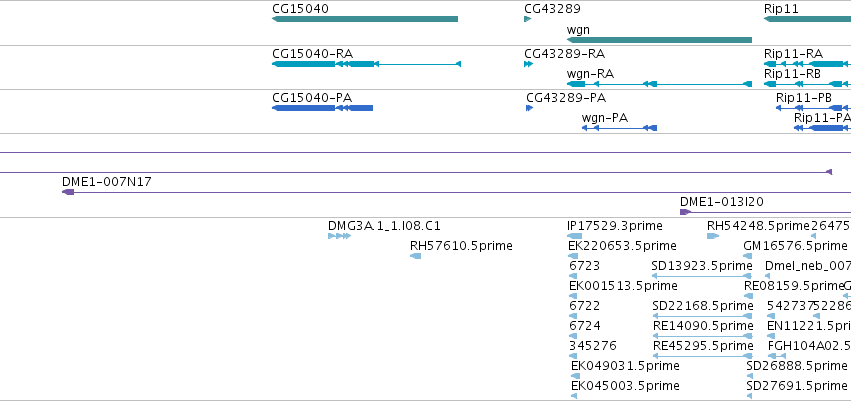This screenshot has width=851, height=401.
Task: Select the 345276 EST arrow glyph
Action: coord(573,356)
